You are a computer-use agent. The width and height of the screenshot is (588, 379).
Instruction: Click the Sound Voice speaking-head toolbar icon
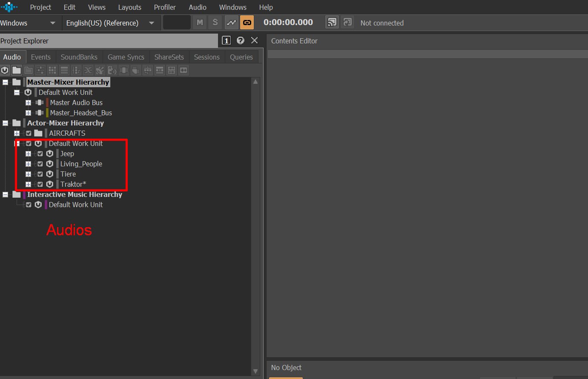click(112, 70)
